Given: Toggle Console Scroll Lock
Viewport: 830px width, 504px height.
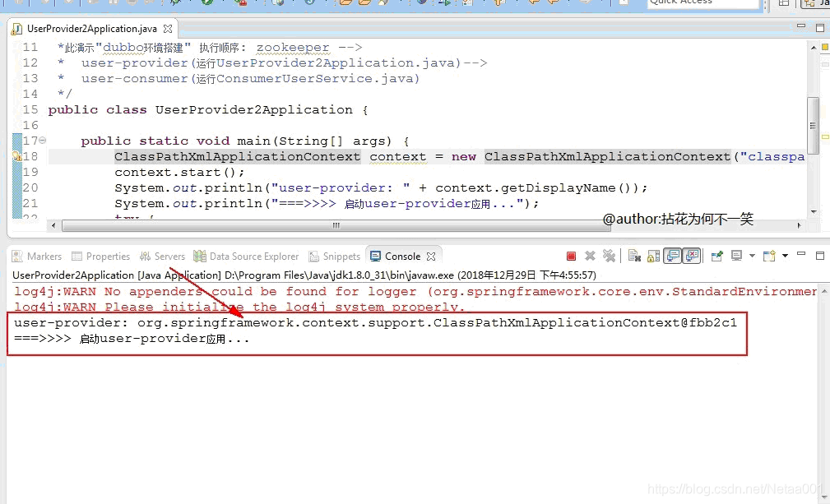Looking at the screenshot, I should [x=654, y=257].
